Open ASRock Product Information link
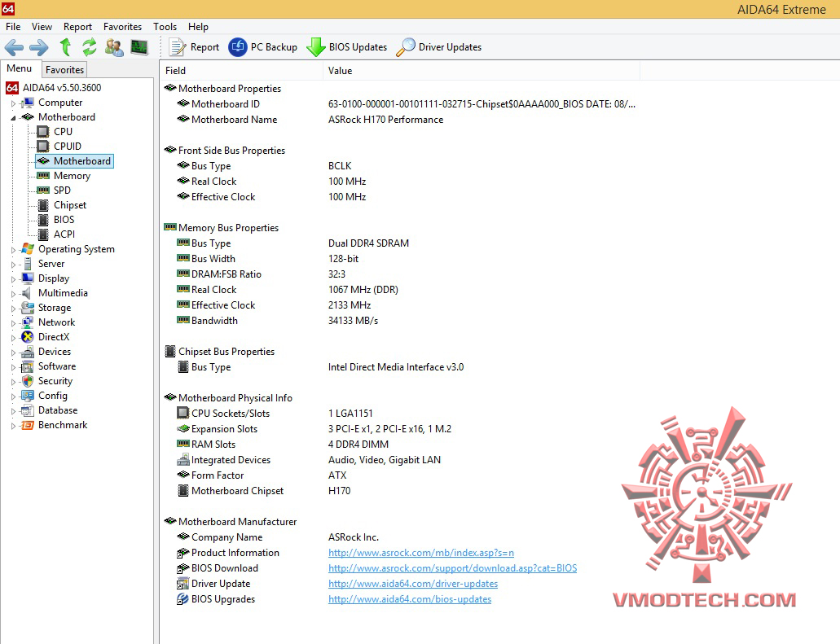840x644 pixels. click(421, 553)
